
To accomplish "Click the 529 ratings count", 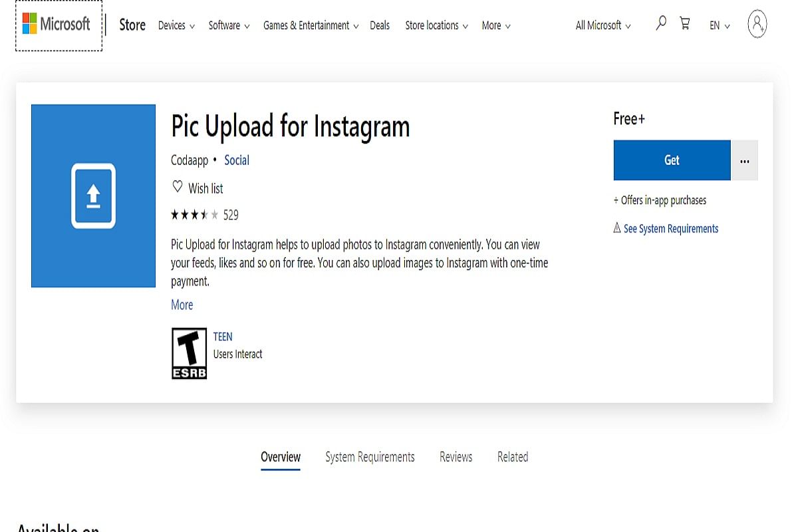I will (231, 215).
